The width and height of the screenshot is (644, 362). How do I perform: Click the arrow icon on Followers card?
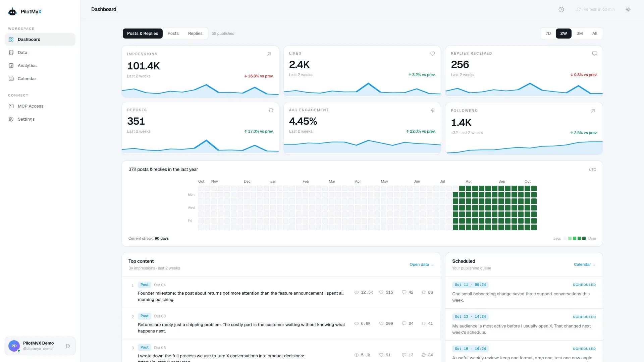point(593,111)
